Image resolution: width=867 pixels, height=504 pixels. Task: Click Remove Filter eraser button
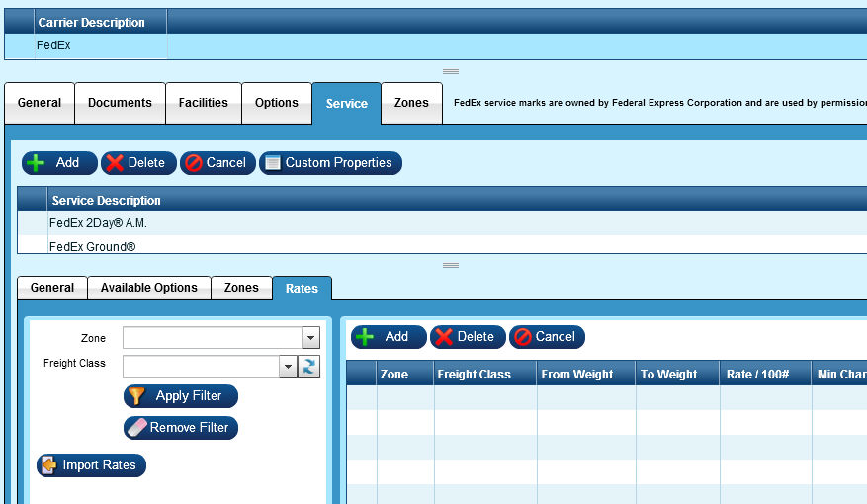tap(180, 428)
